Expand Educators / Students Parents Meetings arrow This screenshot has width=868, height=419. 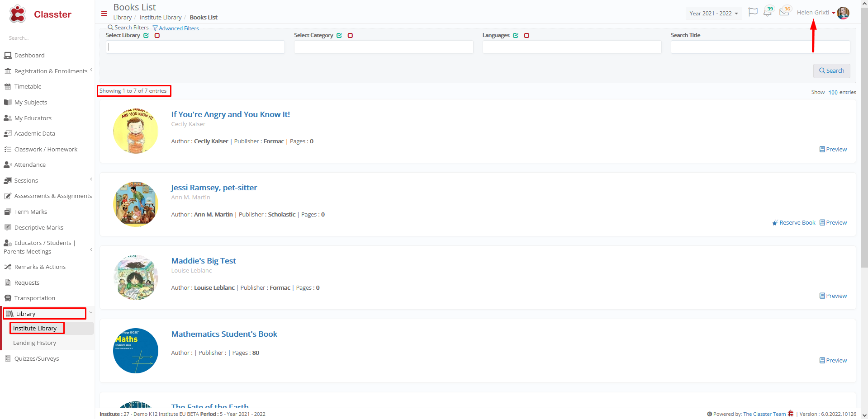(x=91, y=250)
